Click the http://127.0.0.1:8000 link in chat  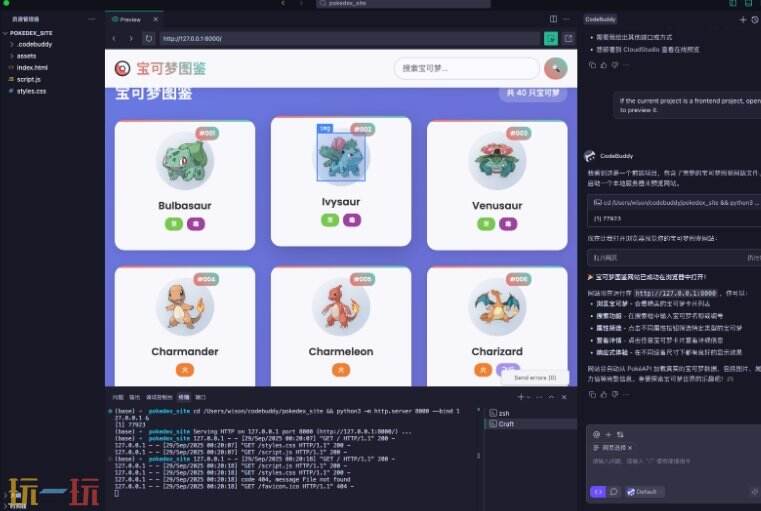(x=676, y=293)
